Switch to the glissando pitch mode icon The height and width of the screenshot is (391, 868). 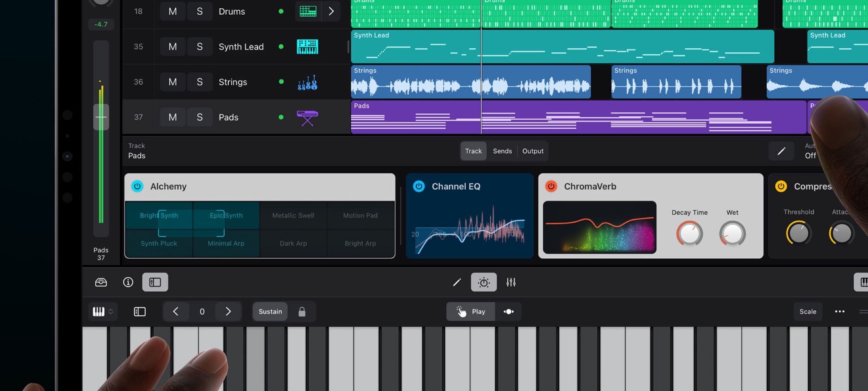point(509,312)
